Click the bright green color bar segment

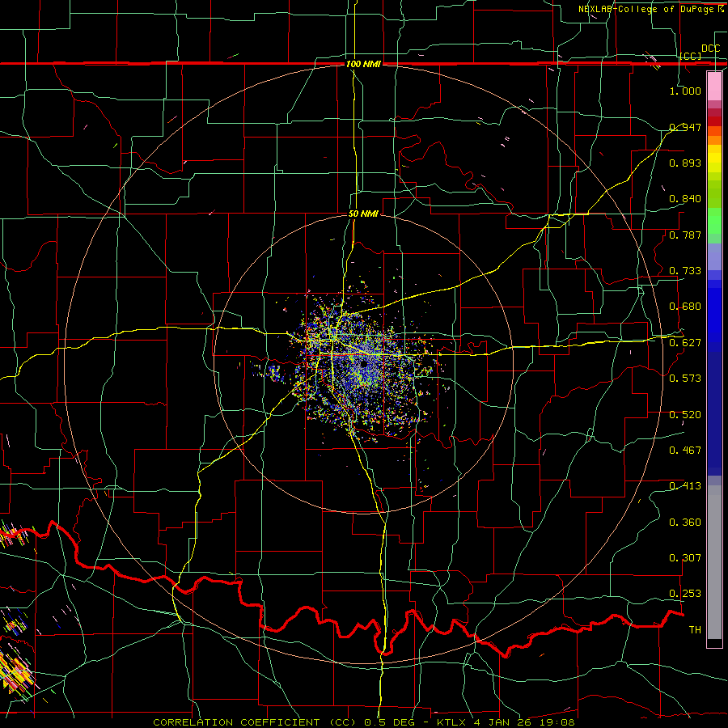point(714,221)
